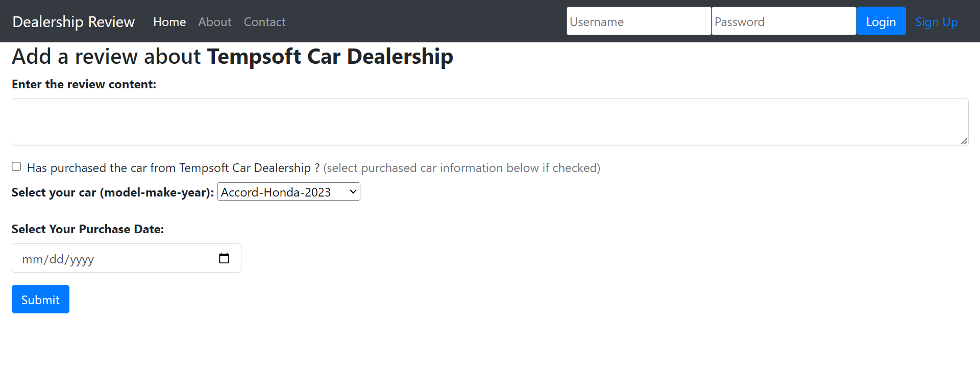Focus the Username input field
The image size is (980, 368).
(x=638, y=21)
